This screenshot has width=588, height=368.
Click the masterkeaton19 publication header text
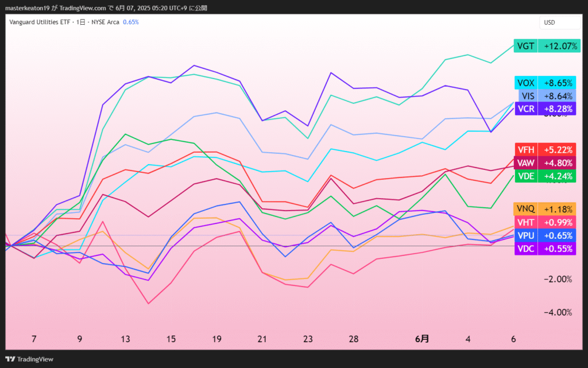(x=106, y=8)
